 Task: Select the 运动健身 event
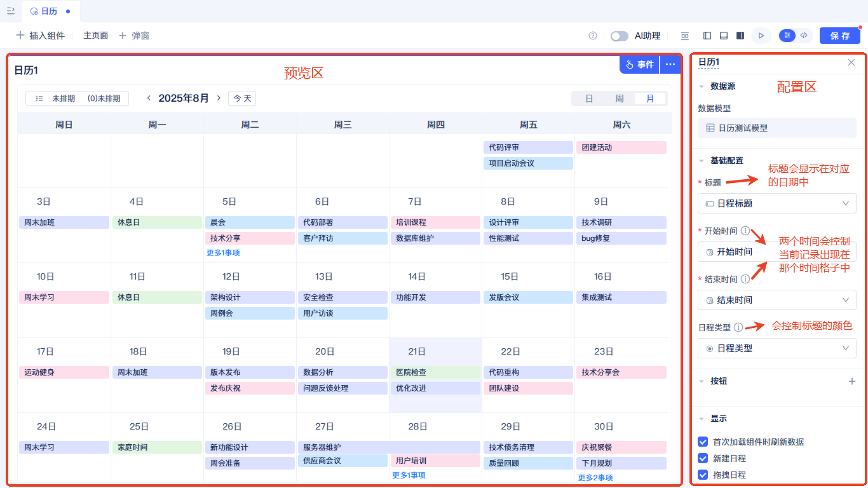click(x=64, y=372)
